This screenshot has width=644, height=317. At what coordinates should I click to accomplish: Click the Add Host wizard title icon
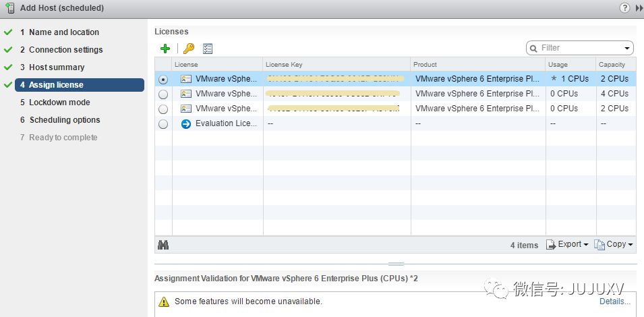(x=10, y=8)
